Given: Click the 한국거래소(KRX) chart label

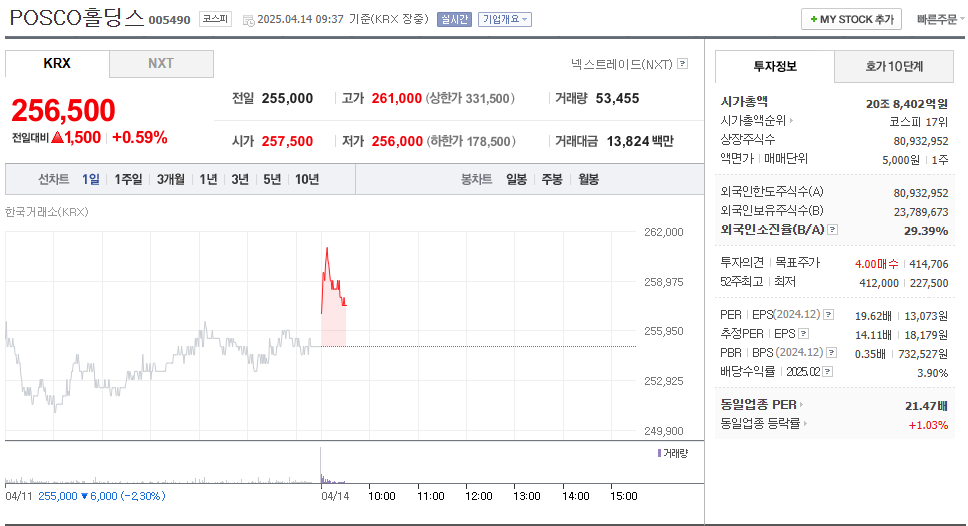Looking at the screenshot, I should tap(47, 212).
